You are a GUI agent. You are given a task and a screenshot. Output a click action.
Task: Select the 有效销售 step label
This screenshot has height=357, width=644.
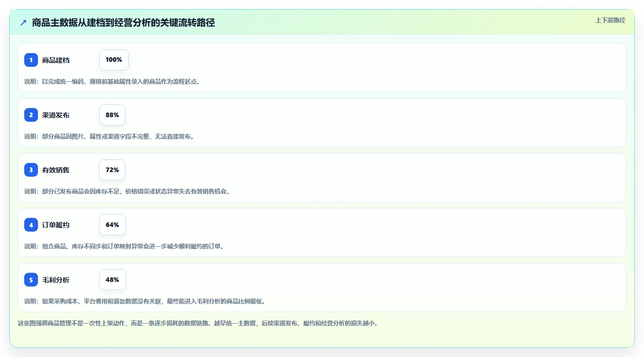(56, 170)
